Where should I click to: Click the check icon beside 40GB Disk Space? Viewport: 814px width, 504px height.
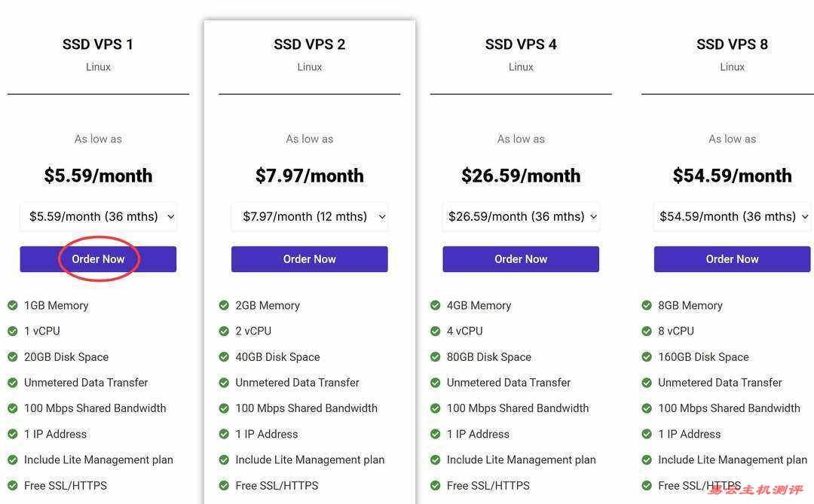pos(224,357)
